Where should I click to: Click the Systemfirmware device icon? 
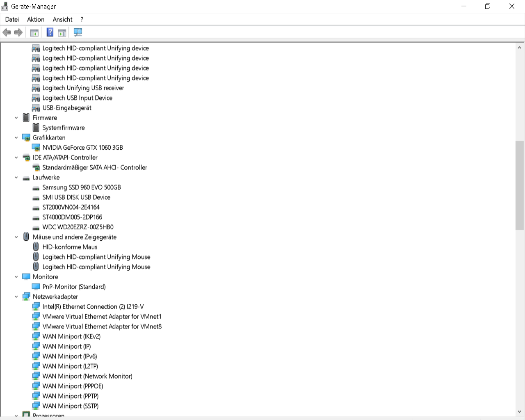[x=36, y=128]
